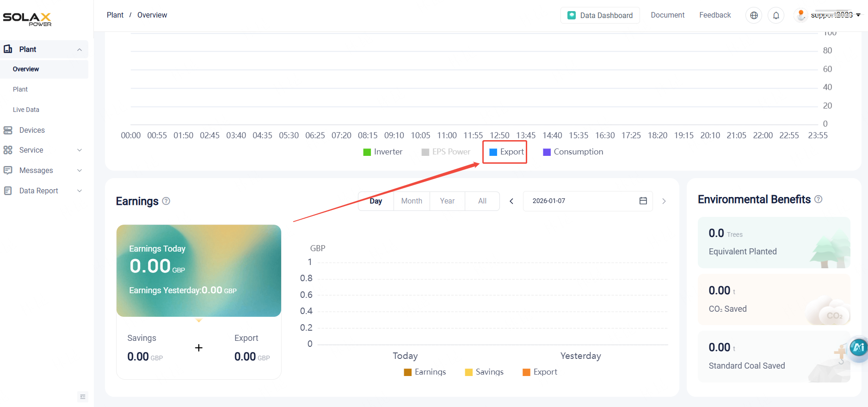
Task: Click the Savings yellow legend swatch
Action: [468, 372]
